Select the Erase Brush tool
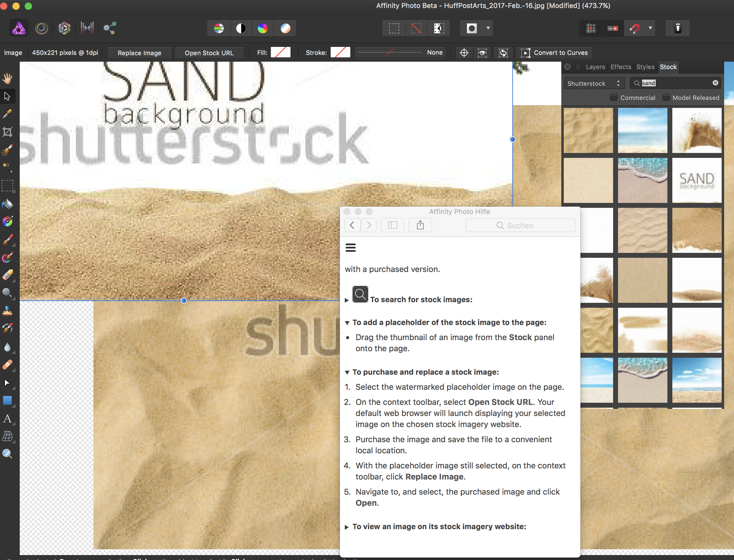 7,275
